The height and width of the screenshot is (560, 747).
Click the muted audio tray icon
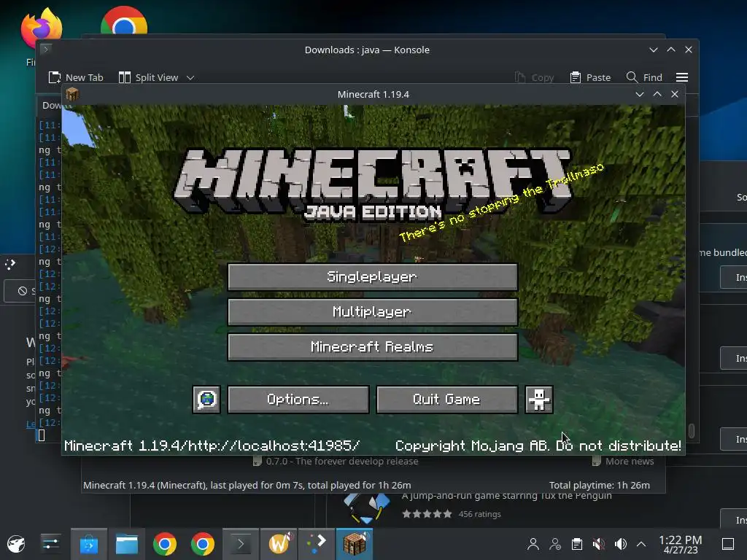pyautogui.click(x=599, y=544)
